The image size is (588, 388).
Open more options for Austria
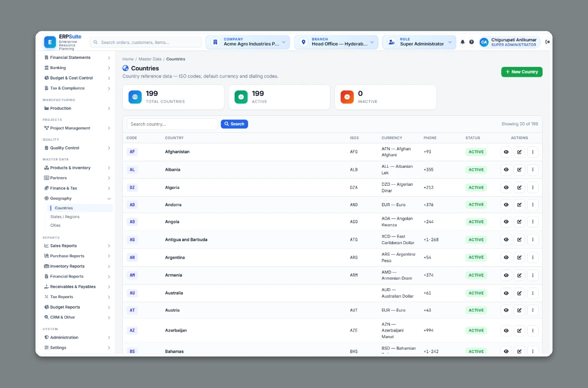533,310
